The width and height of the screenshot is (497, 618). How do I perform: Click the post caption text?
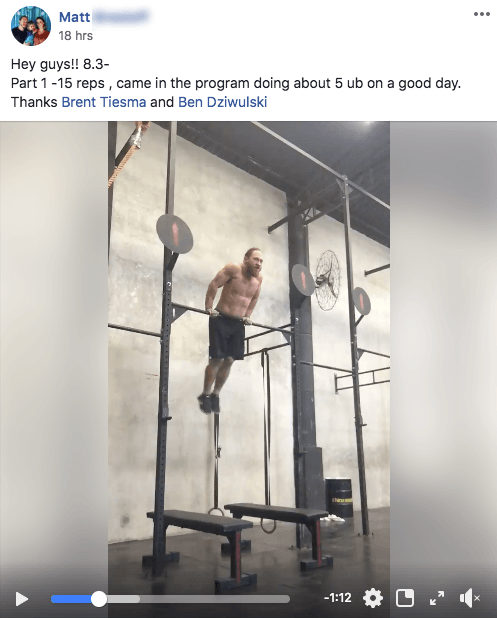[x=236, y=83]
